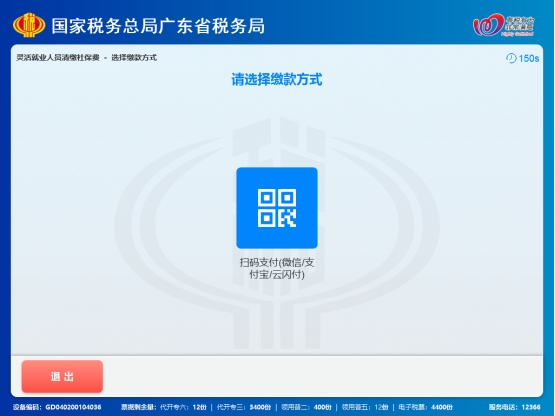
Task: Click the heading 请选择缴款方式
Action: pos(277,79)
